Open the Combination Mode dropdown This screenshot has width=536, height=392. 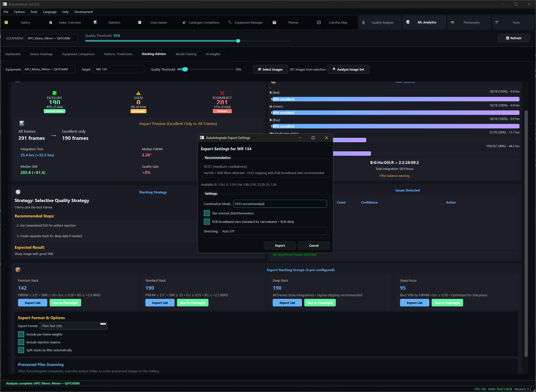coord(280,204)
